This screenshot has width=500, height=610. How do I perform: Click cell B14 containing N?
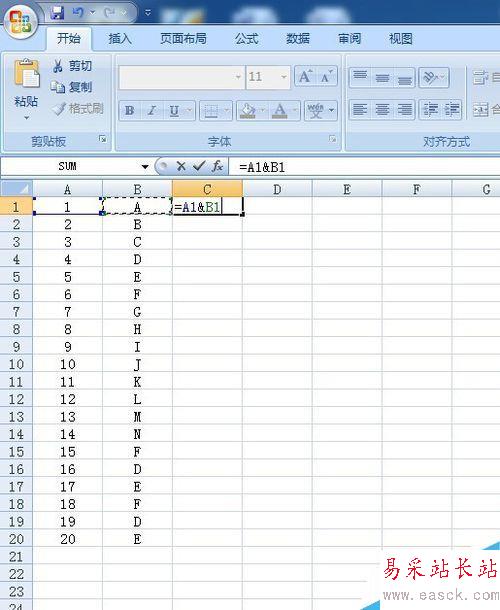click(x=137, y=434)
